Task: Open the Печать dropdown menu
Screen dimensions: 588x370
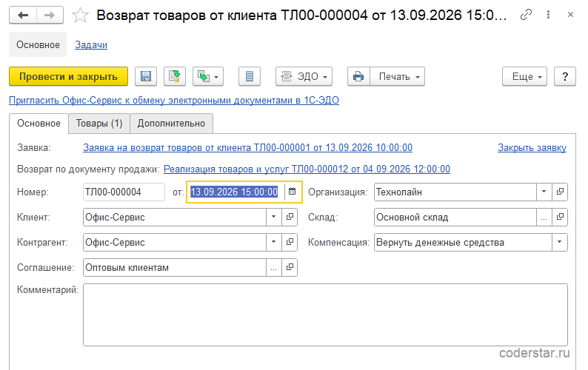Action: [x=398, y=76]
